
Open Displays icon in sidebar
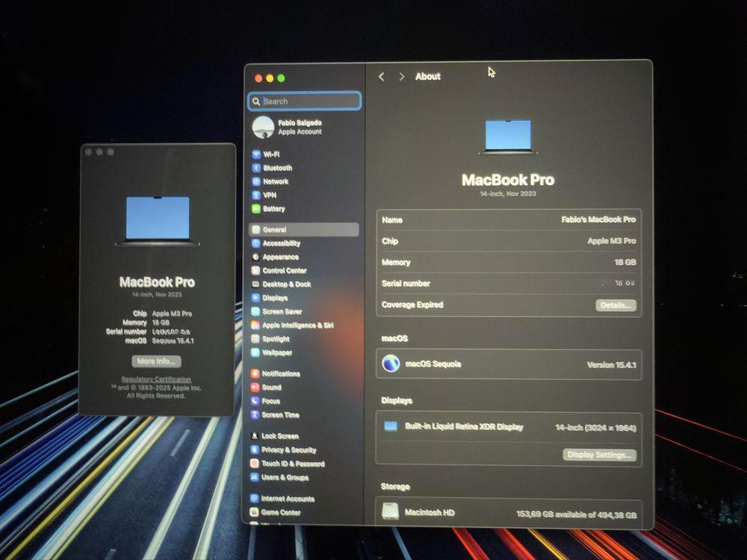[x=255, y=298]
